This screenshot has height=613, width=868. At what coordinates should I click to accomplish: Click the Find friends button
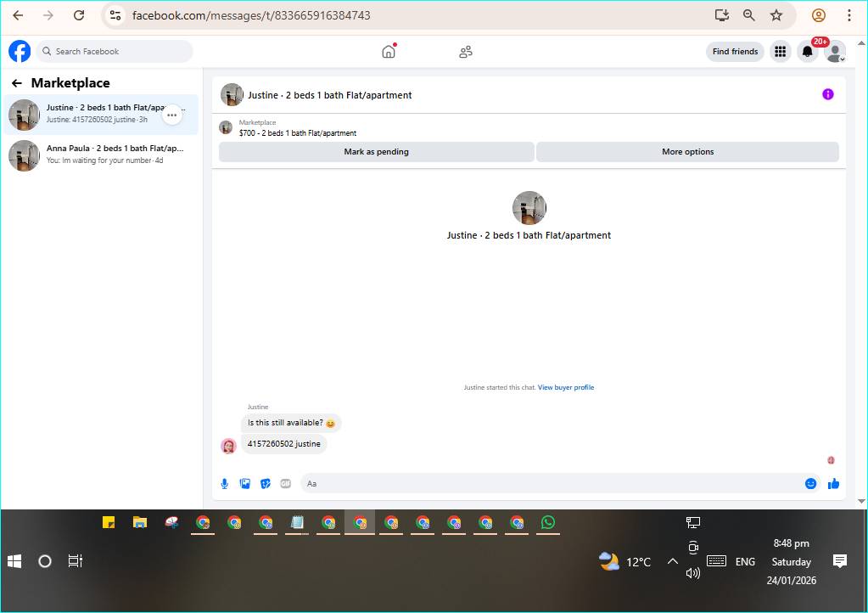pyautogui.click(x=735, y=52)
